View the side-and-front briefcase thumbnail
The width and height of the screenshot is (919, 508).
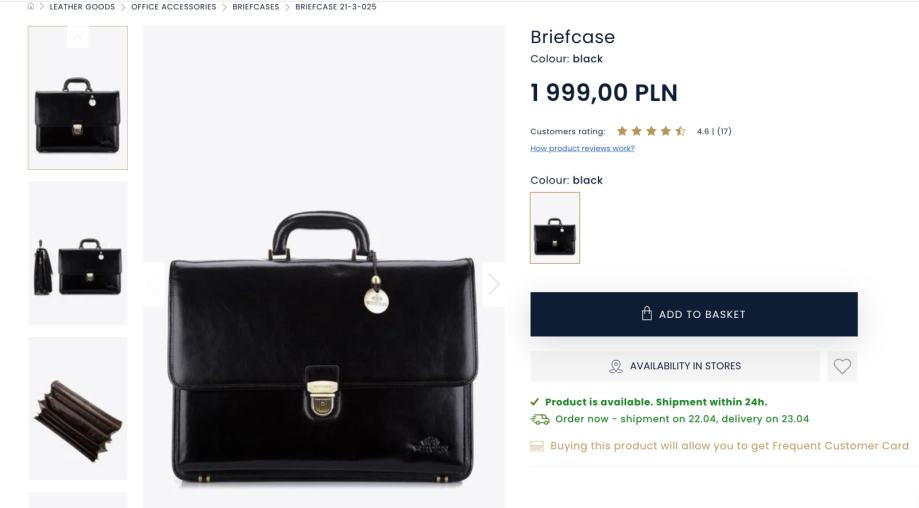tap(78, 253)
